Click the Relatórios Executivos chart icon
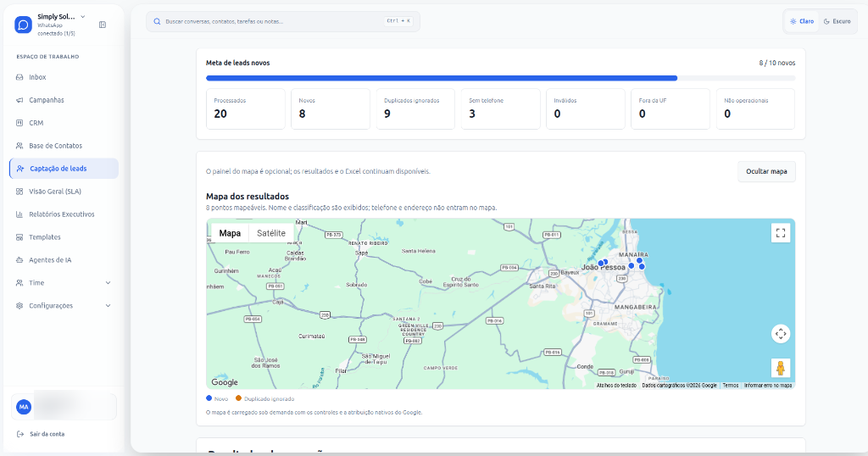This screenshot has width=868, height=456. point(19,214)
